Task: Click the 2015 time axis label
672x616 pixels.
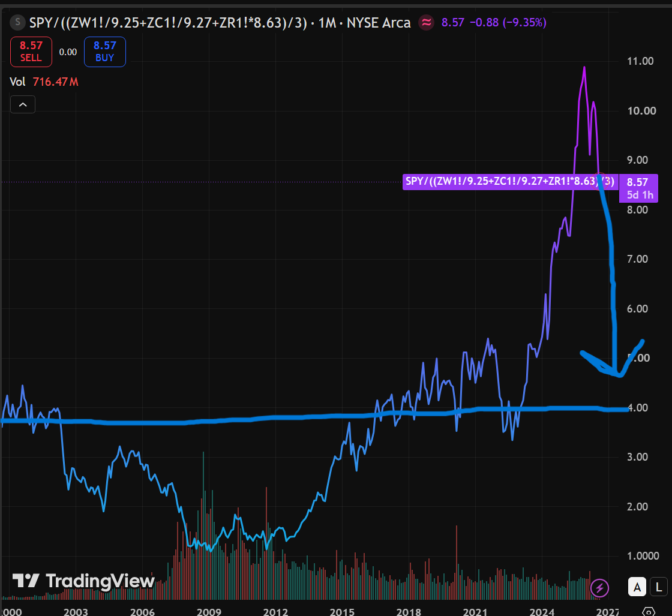Action: pos(342,611)
